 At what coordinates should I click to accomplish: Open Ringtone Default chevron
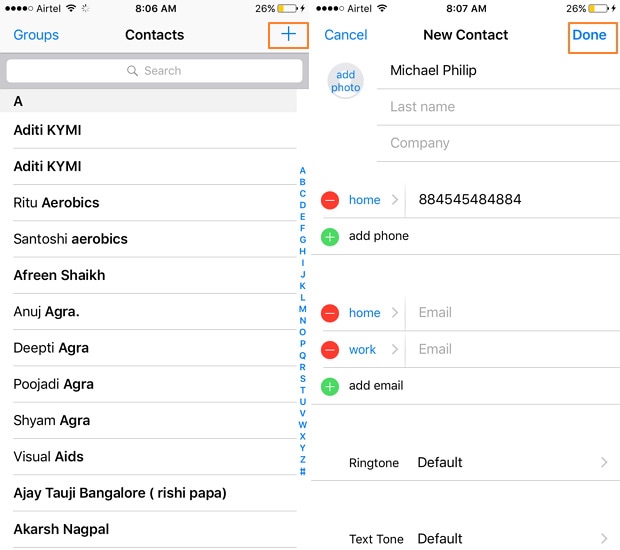pos(604,462)
